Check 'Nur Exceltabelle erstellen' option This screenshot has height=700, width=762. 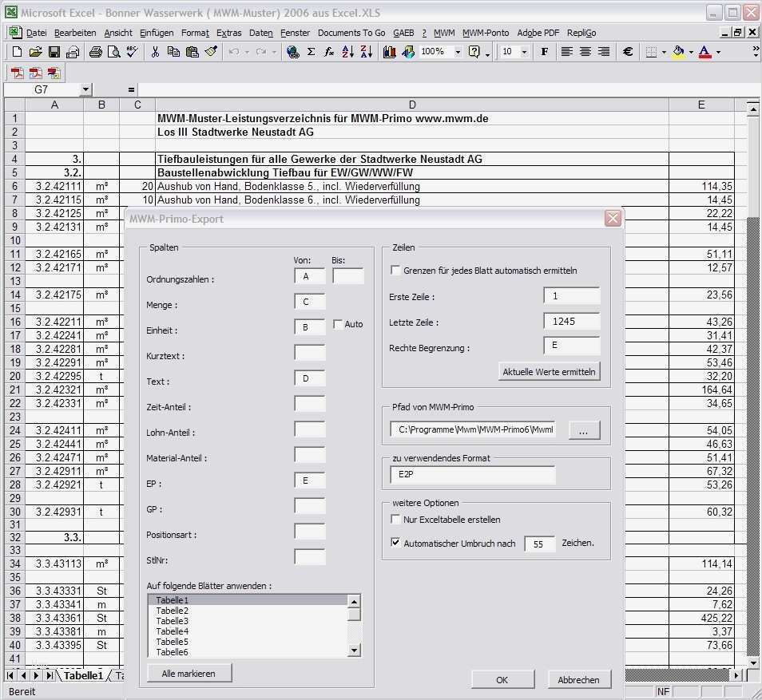point(395,519)
